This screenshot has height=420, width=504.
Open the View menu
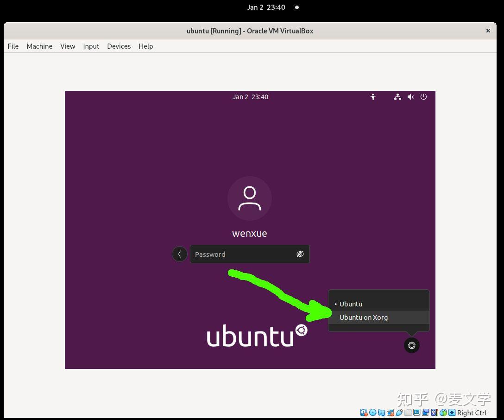click(68, 46)
